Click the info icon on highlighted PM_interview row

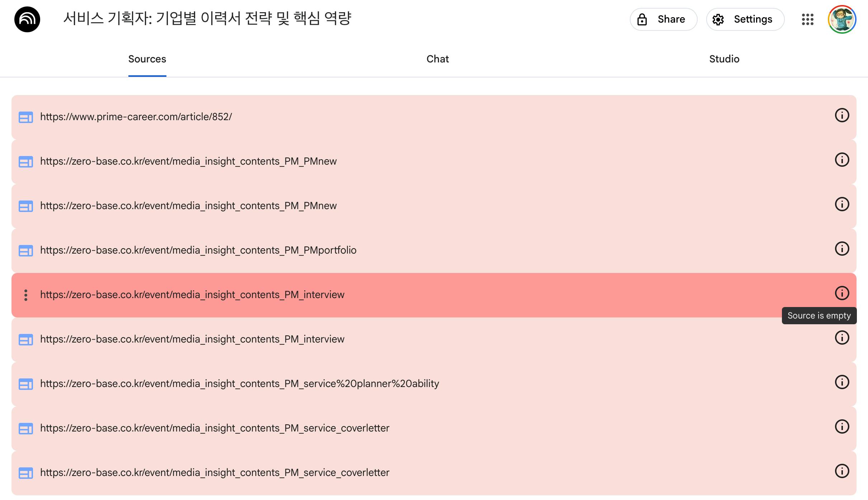tap(842, 293)
